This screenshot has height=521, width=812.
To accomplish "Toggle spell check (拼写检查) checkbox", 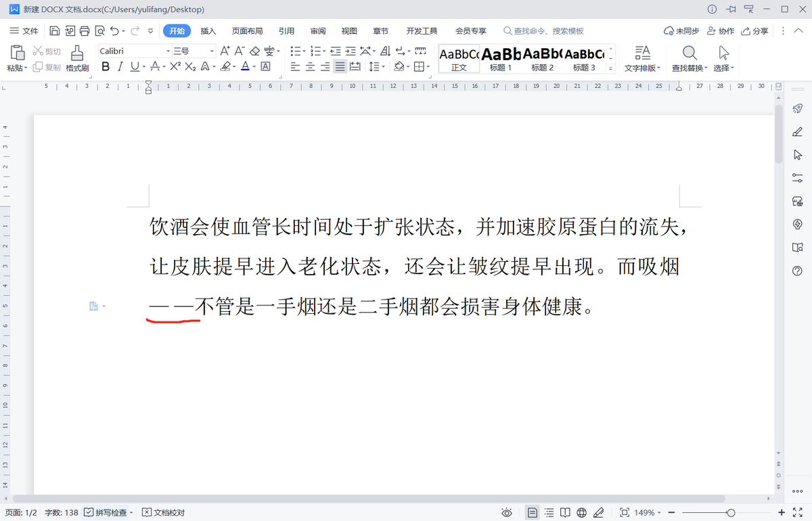I will [x=89, y=512].
